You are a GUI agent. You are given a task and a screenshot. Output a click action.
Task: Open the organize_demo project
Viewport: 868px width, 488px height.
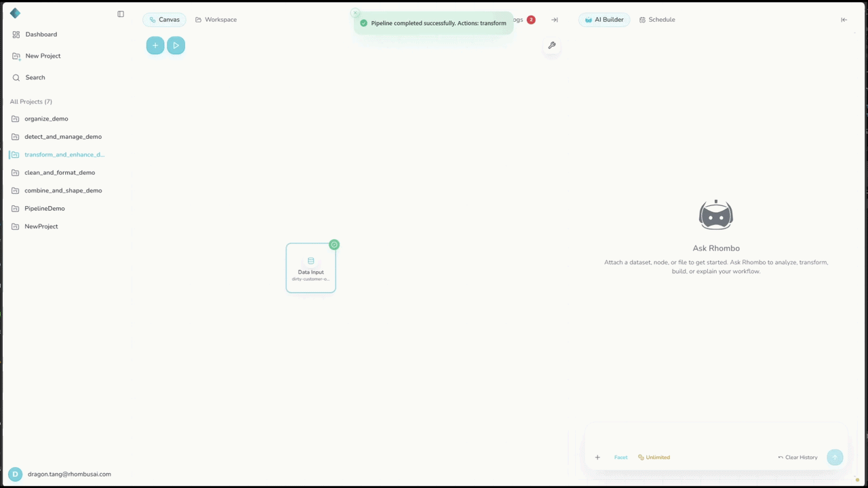(46, 119)
